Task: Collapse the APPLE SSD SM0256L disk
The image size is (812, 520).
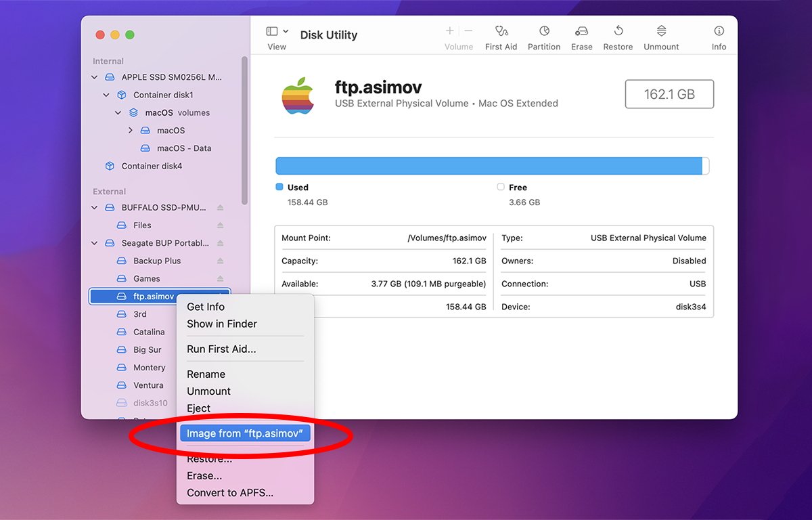Action: [94, 77]
